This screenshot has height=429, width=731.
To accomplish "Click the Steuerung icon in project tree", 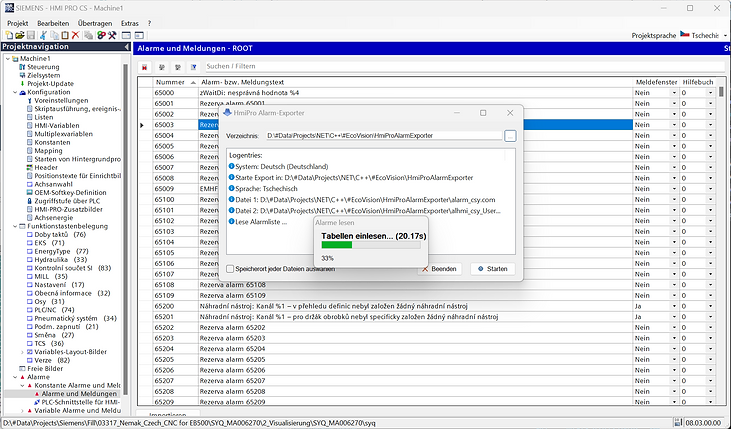I will (x=22, y=67).
